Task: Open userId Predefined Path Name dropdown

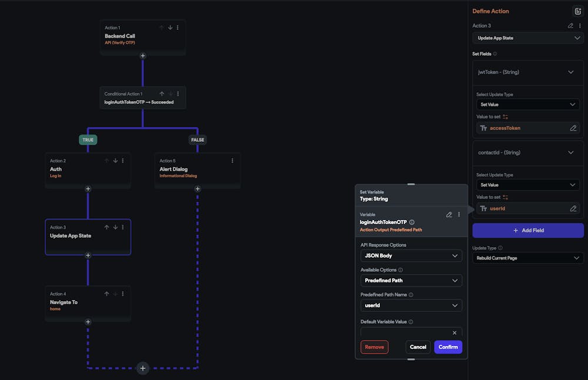Action: click(412, 305)
